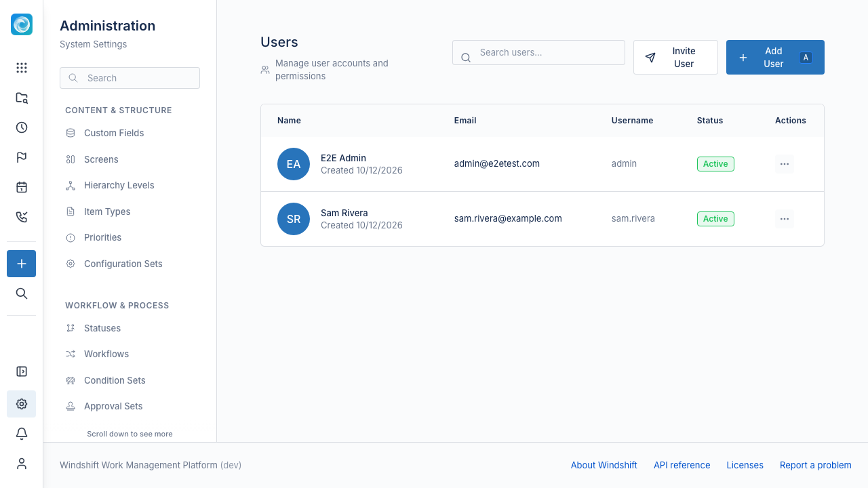This screenshot has height=488, width=868.
Task: Open the flag milestones icon
Action: tap(22, 157)
